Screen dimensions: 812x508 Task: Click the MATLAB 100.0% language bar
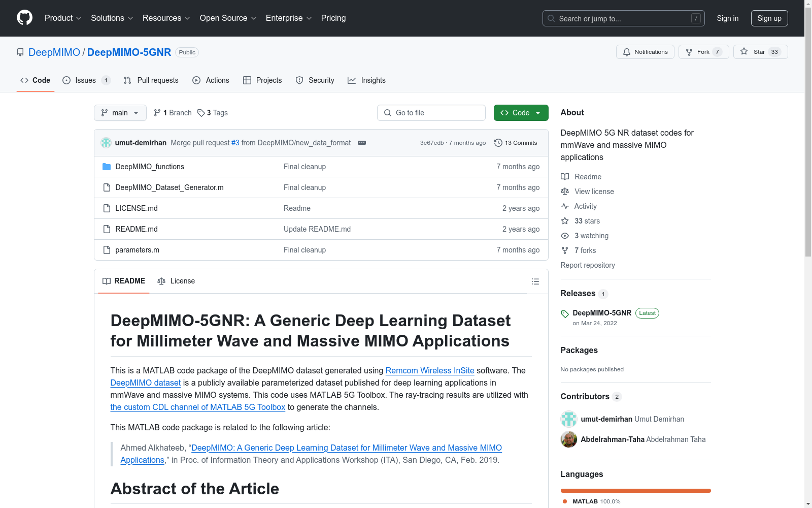click(x=635, y=490)
